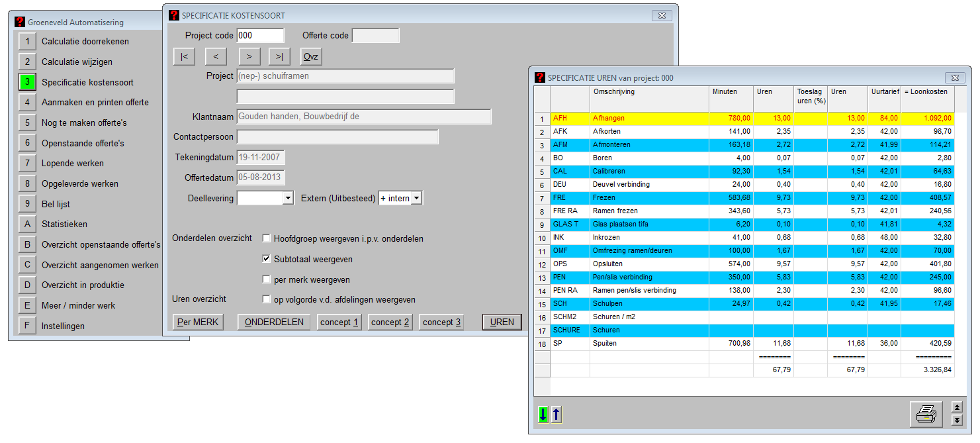Image resolution: width=980 pixels, height=443 pixels.
Task: Jump to last record with >| button
Action: [x=279, y=57]
